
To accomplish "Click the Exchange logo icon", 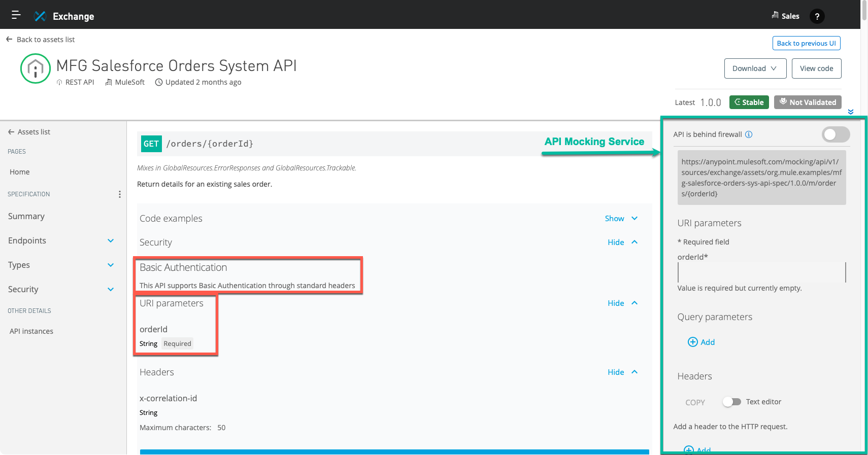I will [40, 16].
